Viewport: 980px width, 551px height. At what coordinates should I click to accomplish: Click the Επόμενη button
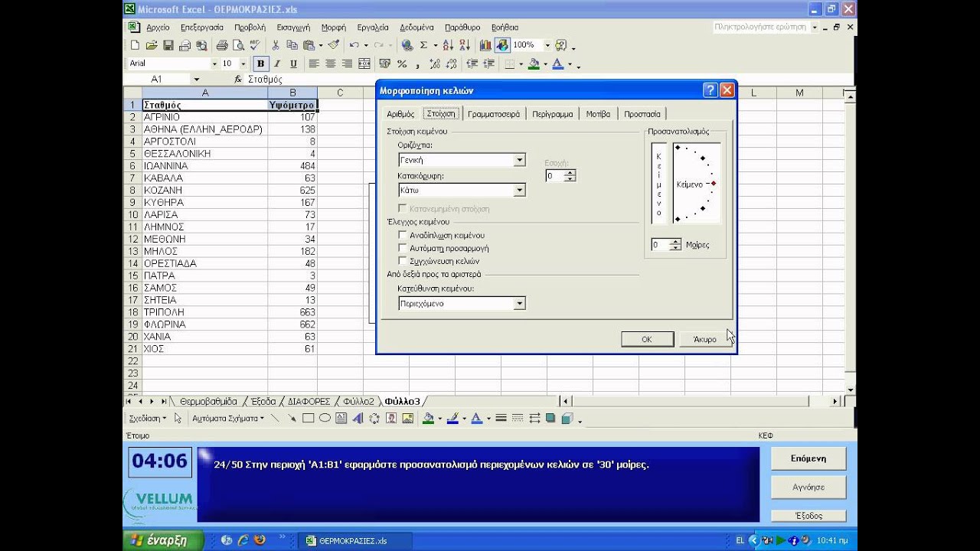click(x=808, y=458)
